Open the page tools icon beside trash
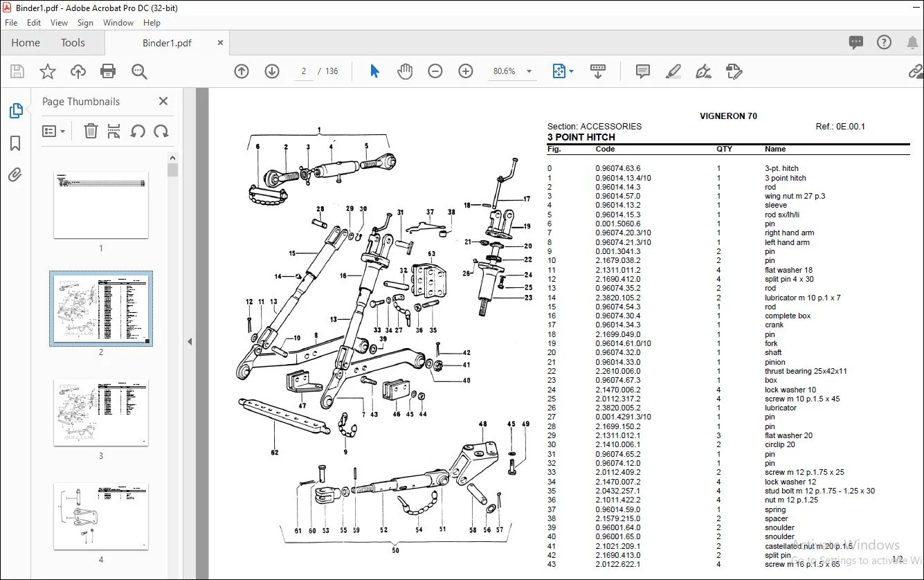The width and height of the screenshot is (924, 580). (x=114, y=131)
